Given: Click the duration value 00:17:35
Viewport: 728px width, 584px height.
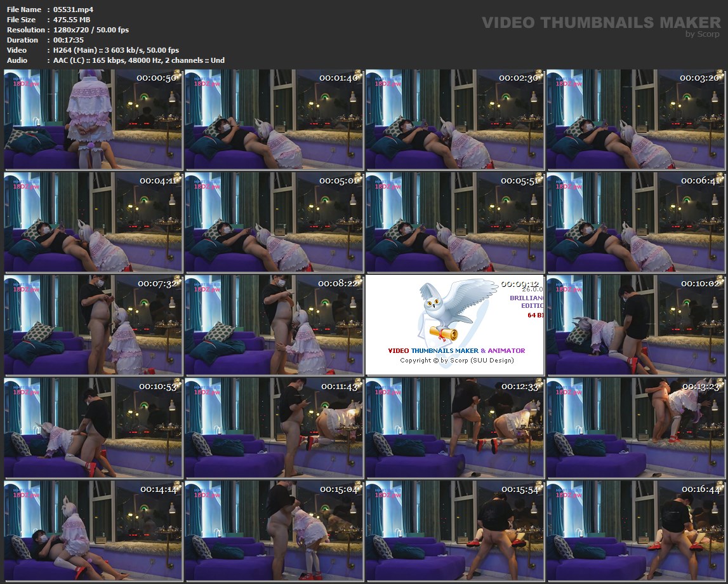Looking at the screenshot, I should click(69, 40).
